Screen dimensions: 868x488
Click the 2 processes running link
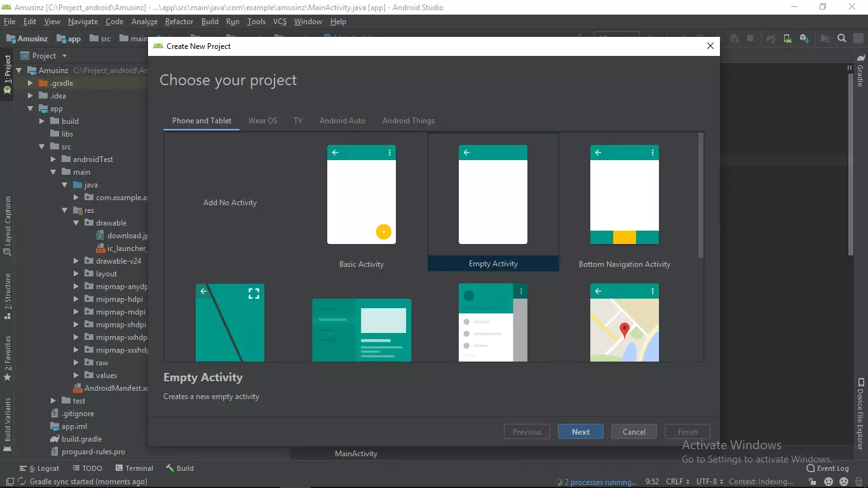pos(600,482)
